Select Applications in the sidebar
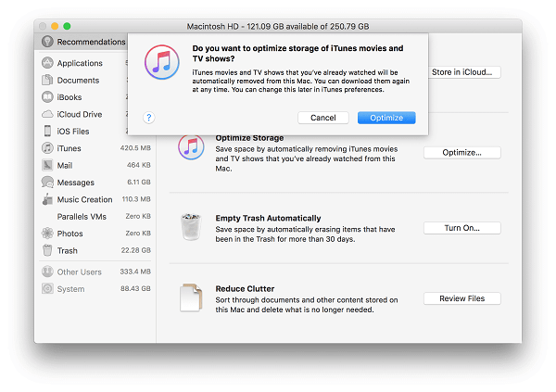Image resolution: width=556 pixels, height=392 pixels. [x=80, y=63]
